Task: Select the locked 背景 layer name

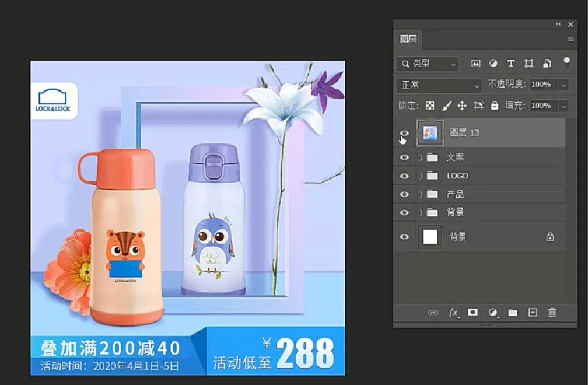Action: (457, 237)
